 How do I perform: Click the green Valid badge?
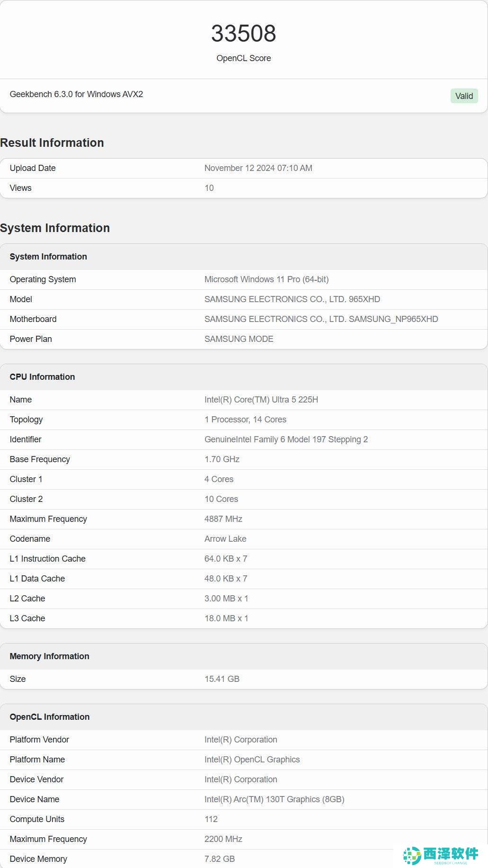pyautogui.click(x=464, y=96)
